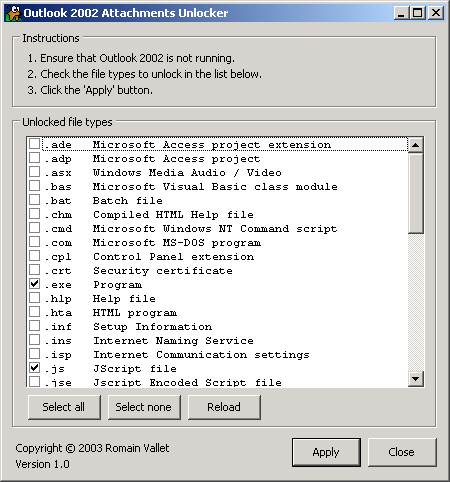Click 'Compiled HTML Help file' text
This screenshot has height=482, width=450.
coord(173,215)
